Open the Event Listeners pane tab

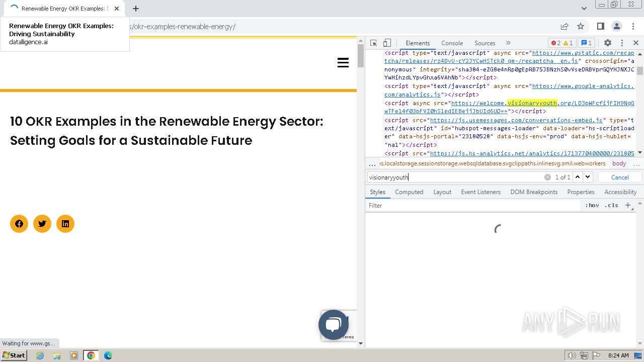point(481,192)
